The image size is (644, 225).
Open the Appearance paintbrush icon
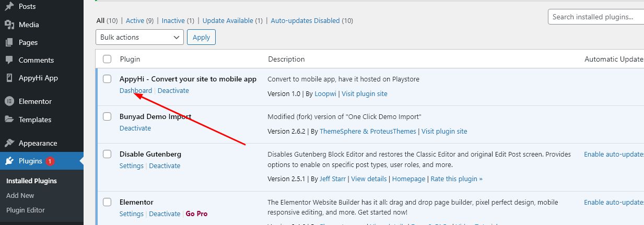9,143
